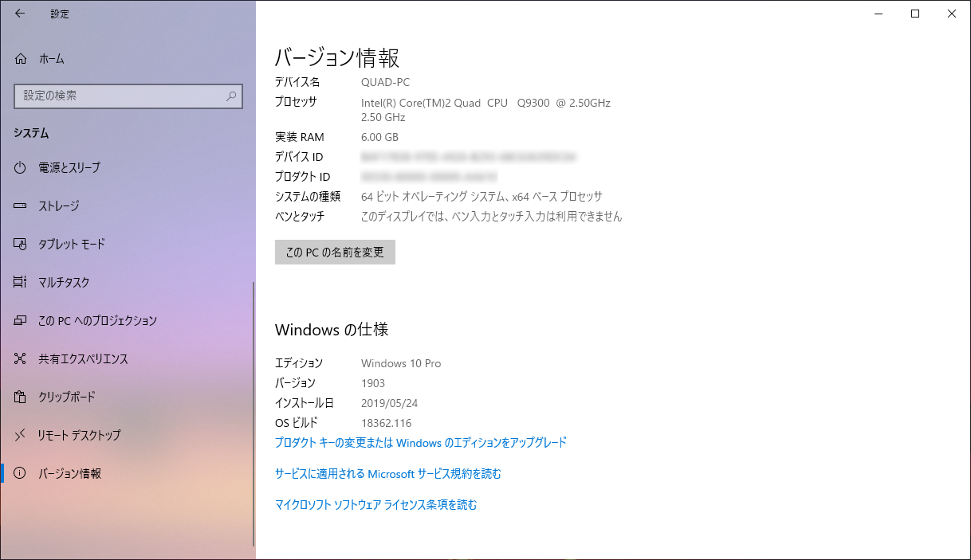Click the Home (ホーム) house icon

(21, 59)
